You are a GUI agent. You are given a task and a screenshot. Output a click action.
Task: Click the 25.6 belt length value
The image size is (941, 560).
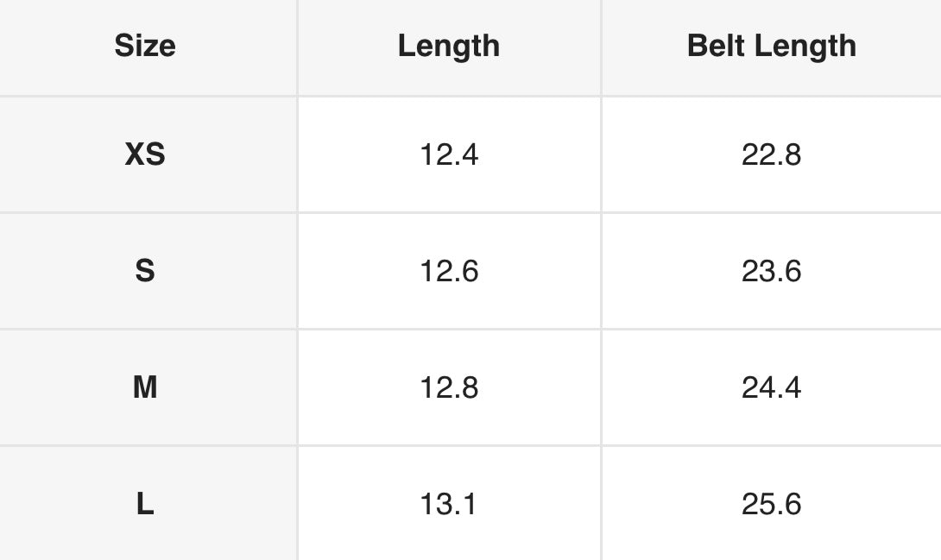tap(771, 503)
